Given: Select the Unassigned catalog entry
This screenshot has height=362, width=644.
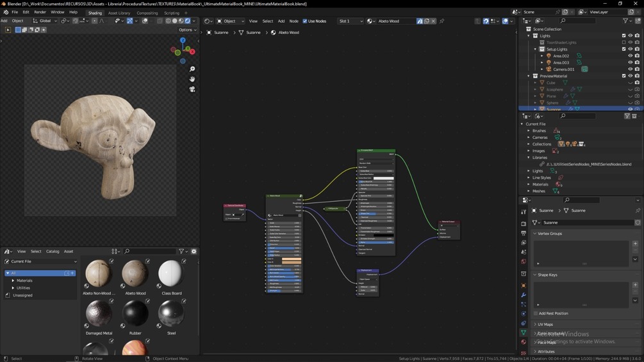Looking at the screenshot, I should pos(22,295).
